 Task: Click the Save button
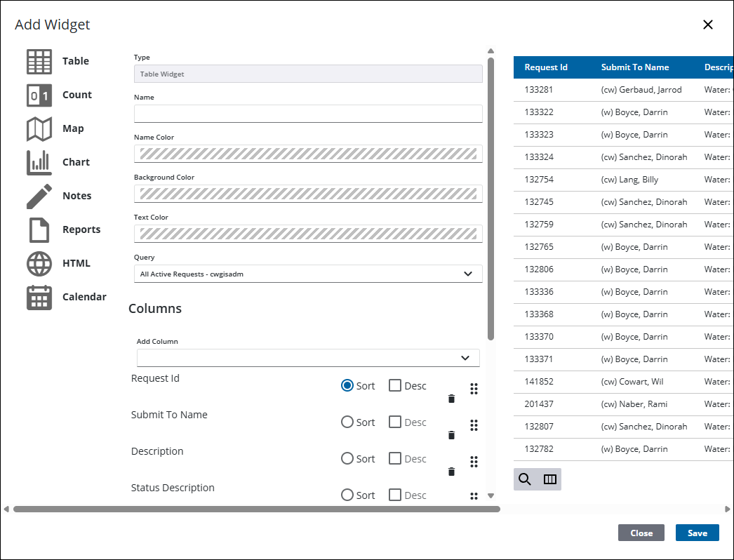[x=697, y=533]
